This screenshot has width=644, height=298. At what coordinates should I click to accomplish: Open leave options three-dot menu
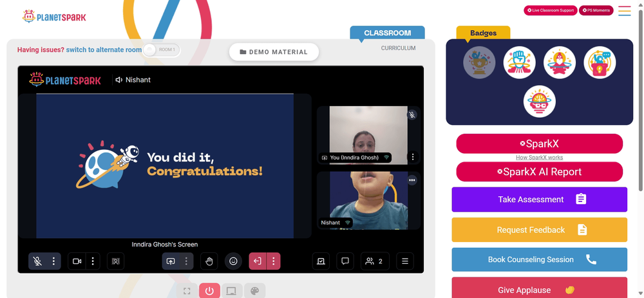[x=274, y=261]
